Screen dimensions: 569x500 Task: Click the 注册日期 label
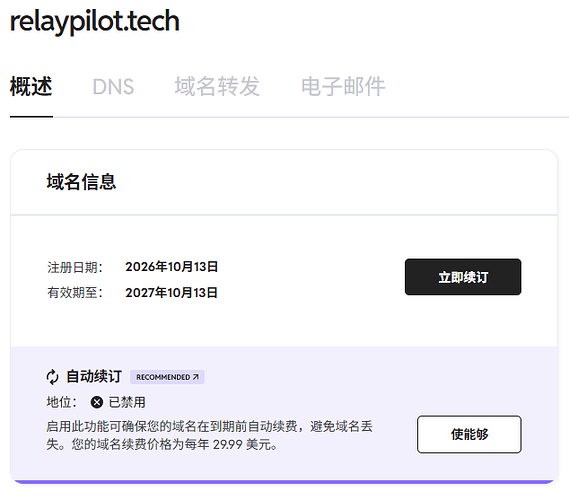point(75,267)
